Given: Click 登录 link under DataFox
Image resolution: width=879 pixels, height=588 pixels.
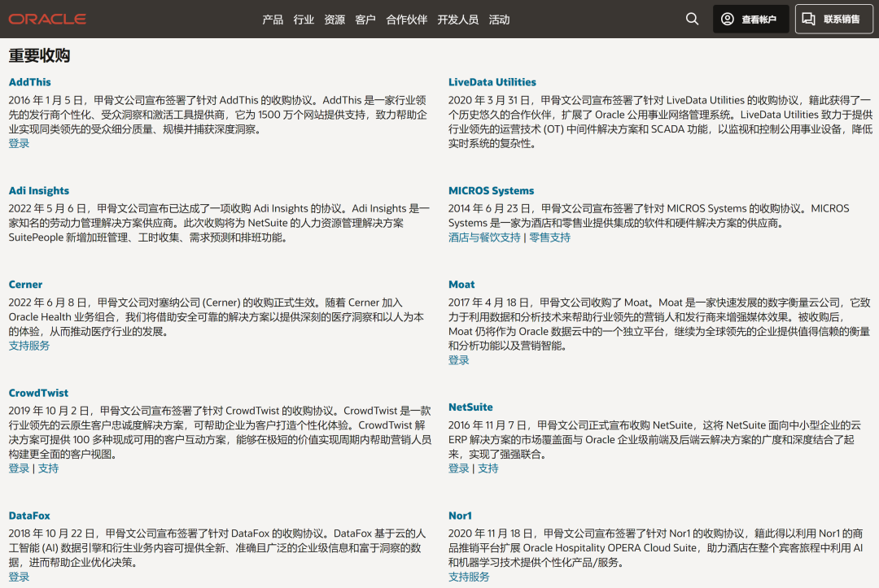Looking at the screenshot, I should [19, 577].
